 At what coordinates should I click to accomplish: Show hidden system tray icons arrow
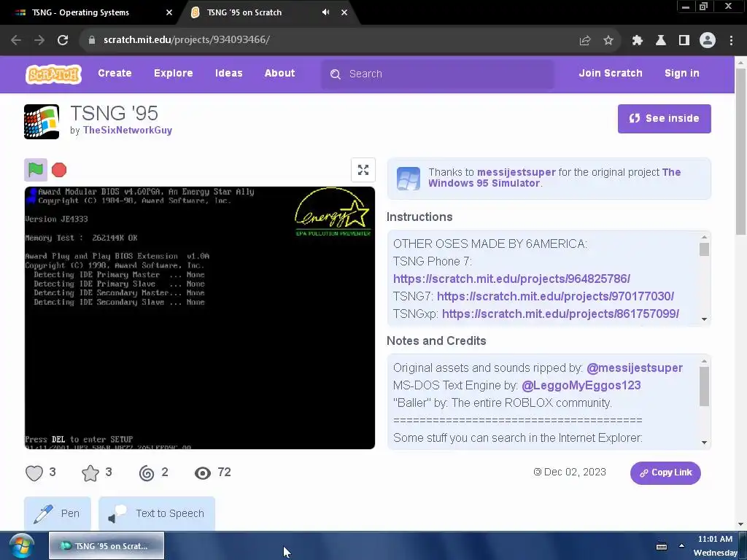point(682,546)
